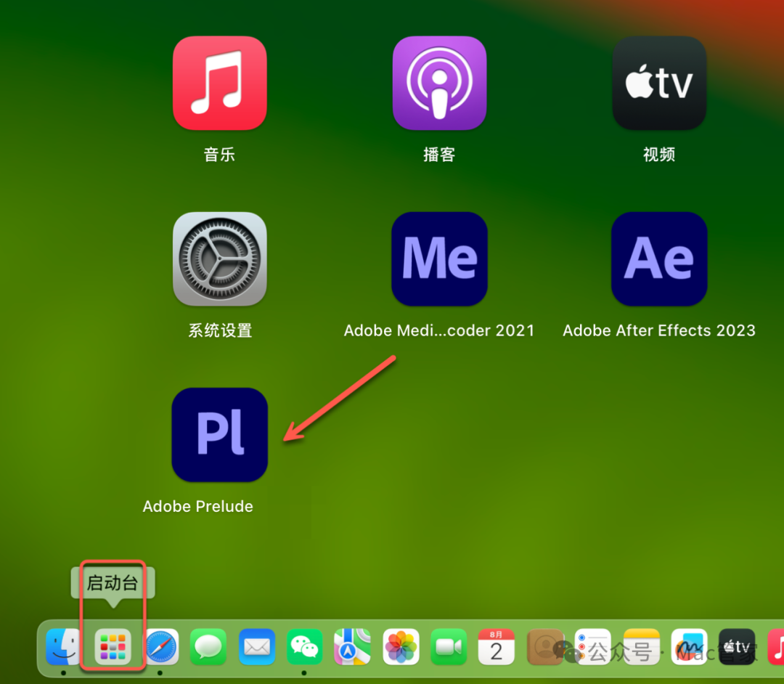Open Messages from the Dock

click(209, 647)
